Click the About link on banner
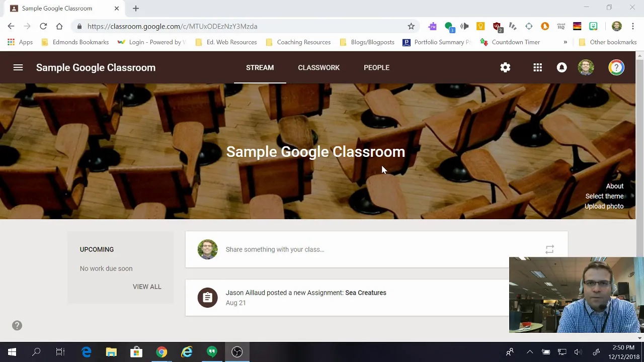Image resolution: width=644 pixels, height=362 pixels. (614, 186)
